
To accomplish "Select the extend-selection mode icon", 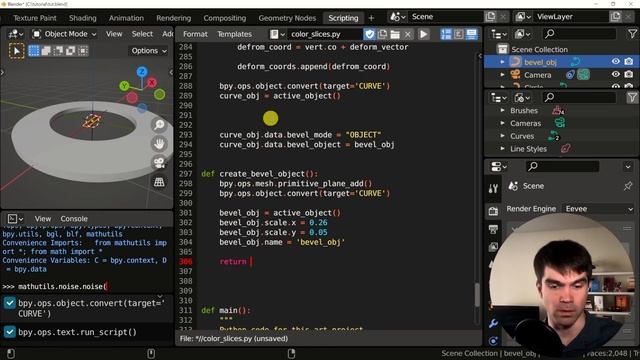I will click(x=46, y=51).
